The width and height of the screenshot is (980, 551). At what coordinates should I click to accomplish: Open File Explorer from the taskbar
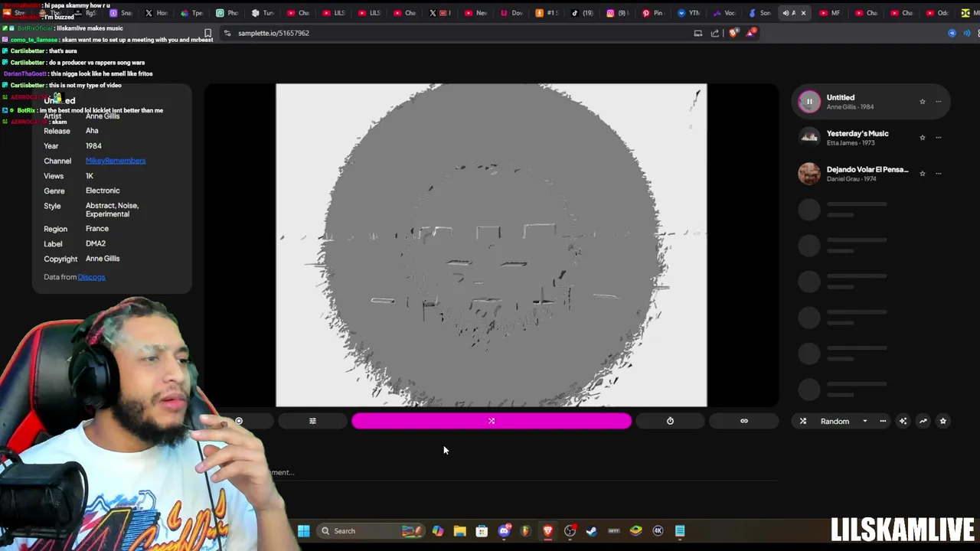pos(459,530)
